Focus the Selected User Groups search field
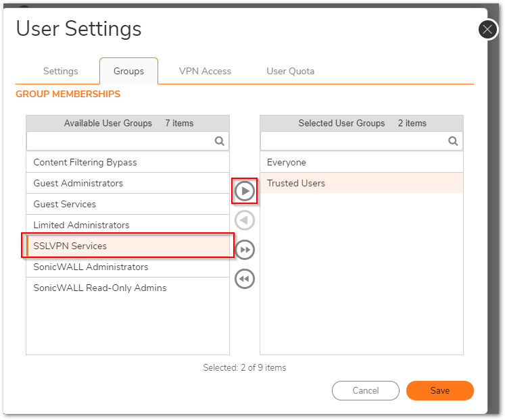The image size is (505, 420). (362, 141)
